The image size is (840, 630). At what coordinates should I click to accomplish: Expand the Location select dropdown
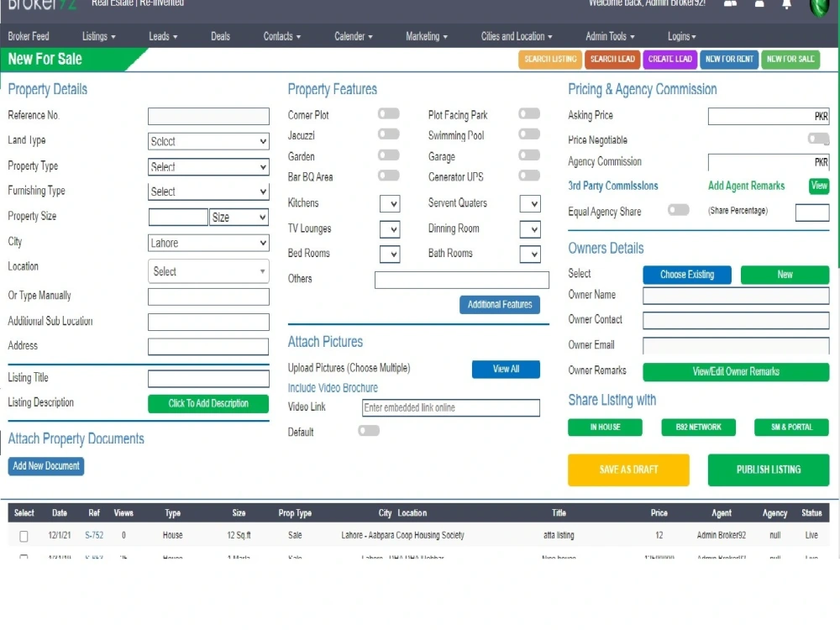coord(208,271)
